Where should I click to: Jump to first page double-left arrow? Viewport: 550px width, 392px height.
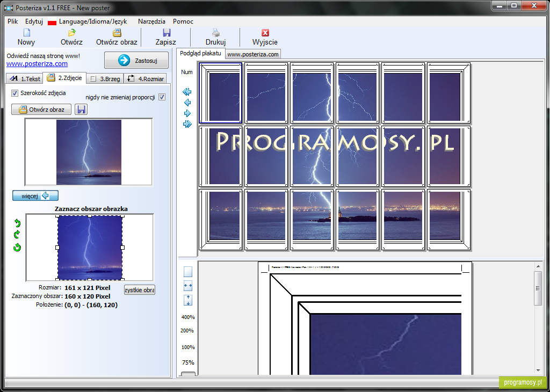(187, 92)
